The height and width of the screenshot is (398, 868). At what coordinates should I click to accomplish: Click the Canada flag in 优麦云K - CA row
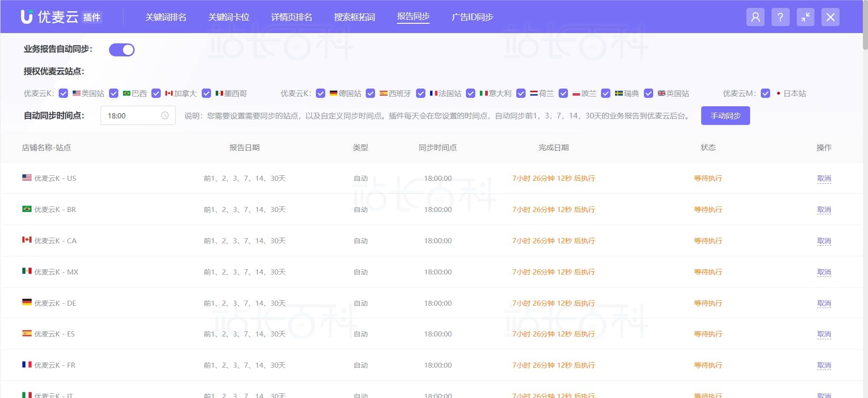[x=27, y=240]
